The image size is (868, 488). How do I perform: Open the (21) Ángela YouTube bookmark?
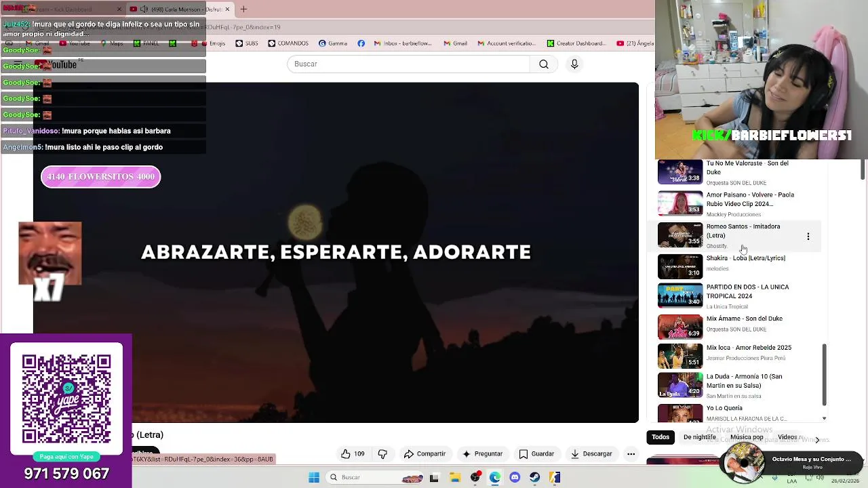click(x=635, y=43)
